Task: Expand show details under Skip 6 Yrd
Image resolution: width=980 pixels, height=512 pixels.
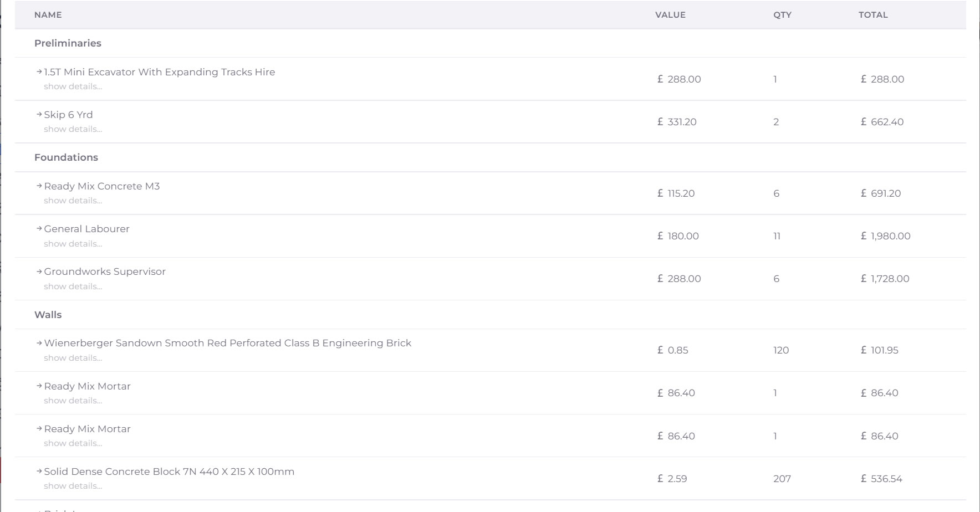Action: click(x=73, y=129)
